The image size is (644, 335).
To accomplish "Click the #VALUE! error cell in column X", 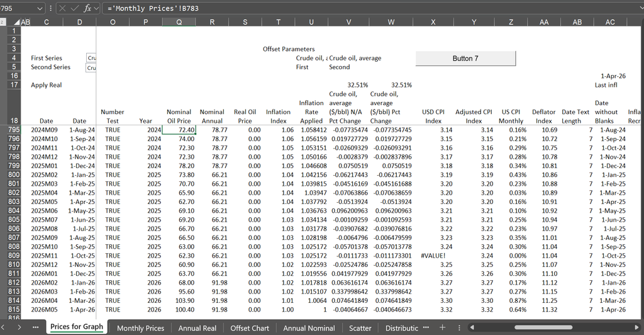I will [x=433, y=256].
